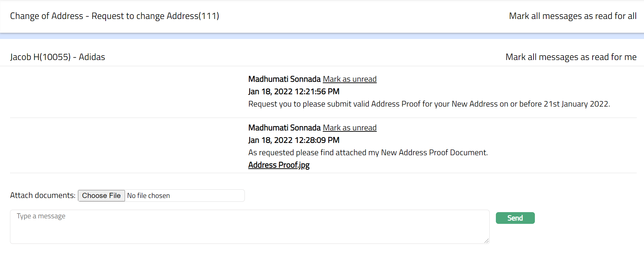Click the Jan 18, 2022 12:21:56 PM timestamp
The height and width of the screenshot is (258, 644).
[294, 92]
